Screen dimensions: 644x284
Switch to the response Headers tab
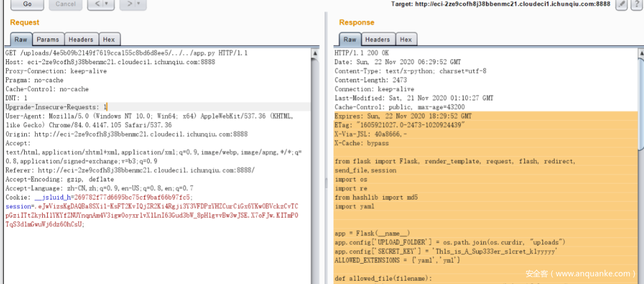point(378,39)
